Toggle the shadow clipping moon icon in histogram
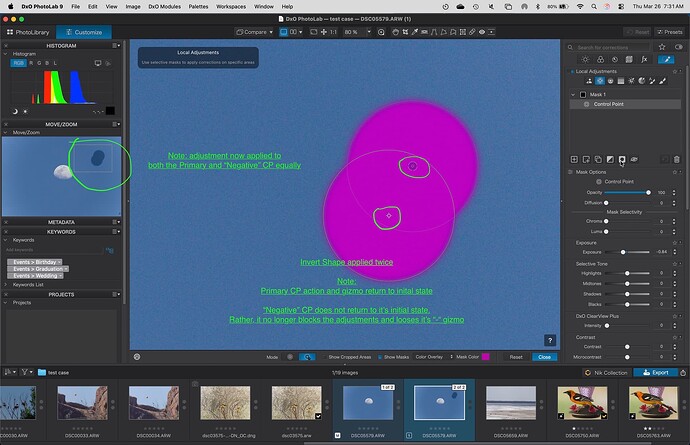Image resolution: width=690 pixels, height=445 pixels. point(15,111)
